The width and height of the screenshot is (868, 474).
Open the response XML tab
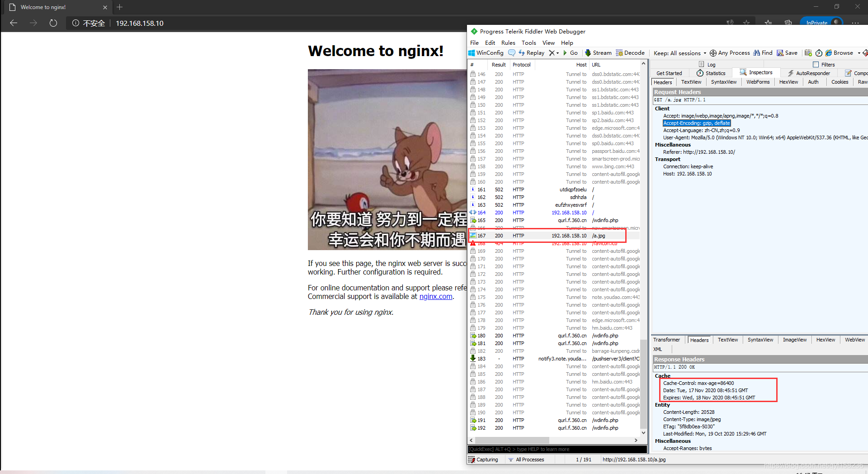tap(657, 349)
